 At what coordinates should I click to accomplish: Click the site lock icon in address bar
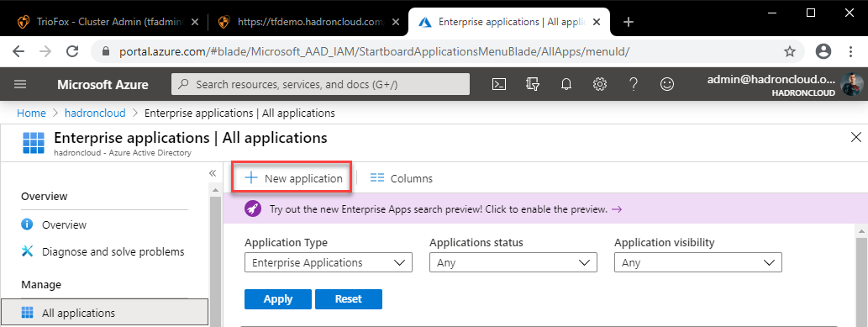coord(107,51)
